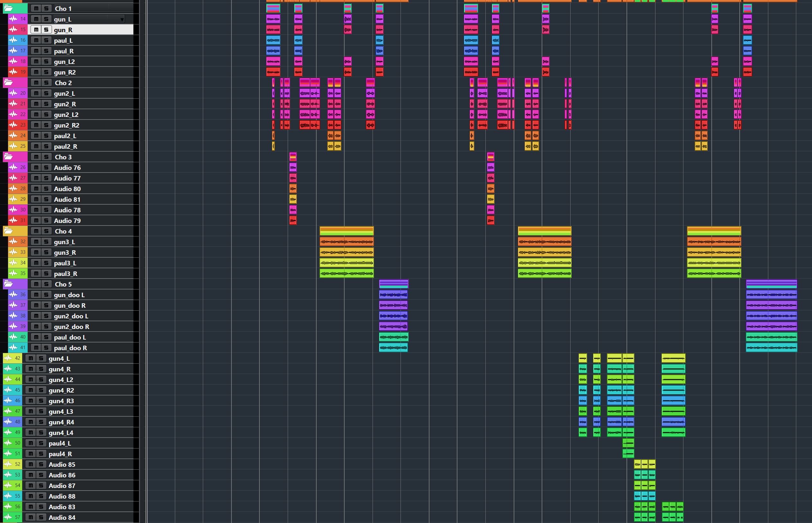Select the gun2_L2 track name
This screenshot has width=812, height=523.
coord(66,114)
